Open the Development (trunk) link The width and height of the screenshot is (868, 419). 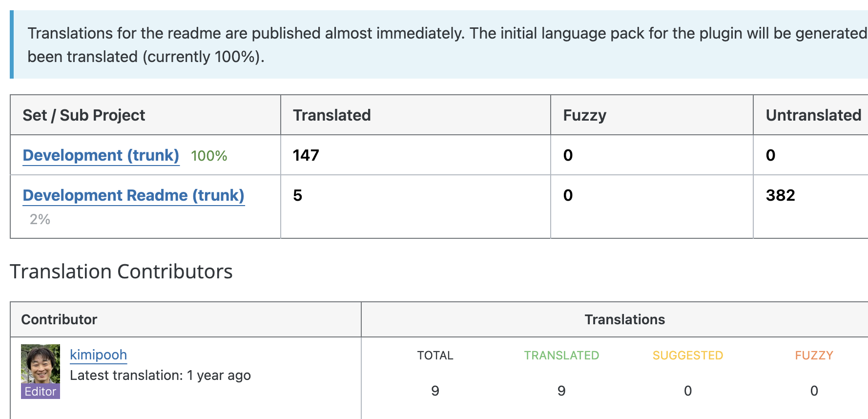[x=101, y=155]
